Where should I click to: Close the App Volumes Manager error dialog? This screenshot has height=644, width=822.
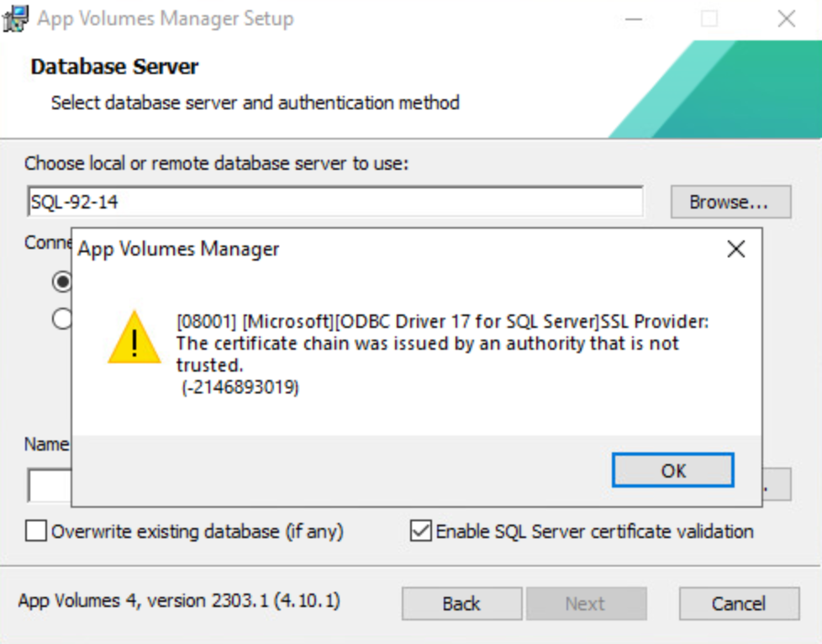pos(736,249)
